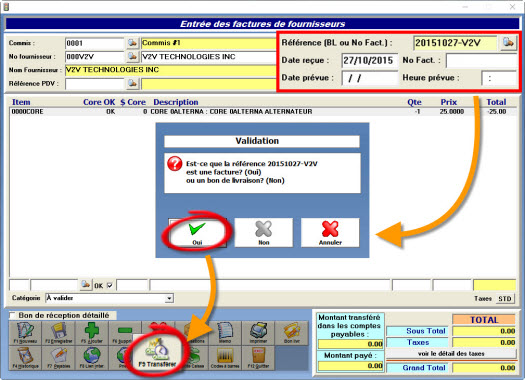Open F4 Historique hourglass button
Image resolution: width=525 pixels, height=380 pixels.
click(25, 358)
